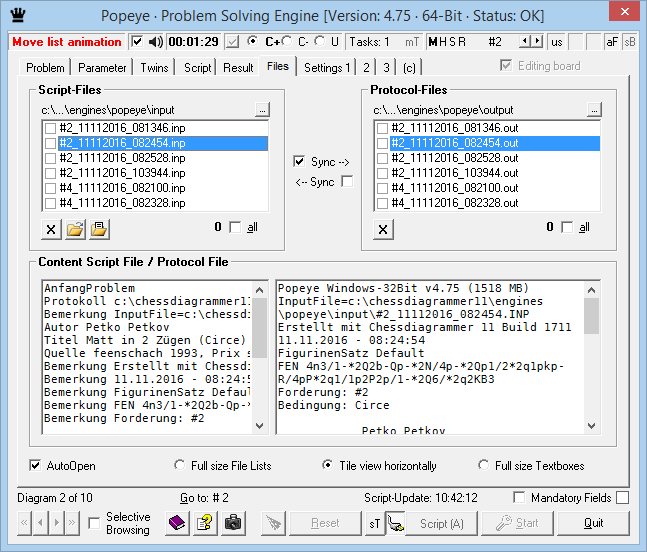Click Go to: # 2 label
This screenshot has height=552, width=647.
[x=204, y=498]
